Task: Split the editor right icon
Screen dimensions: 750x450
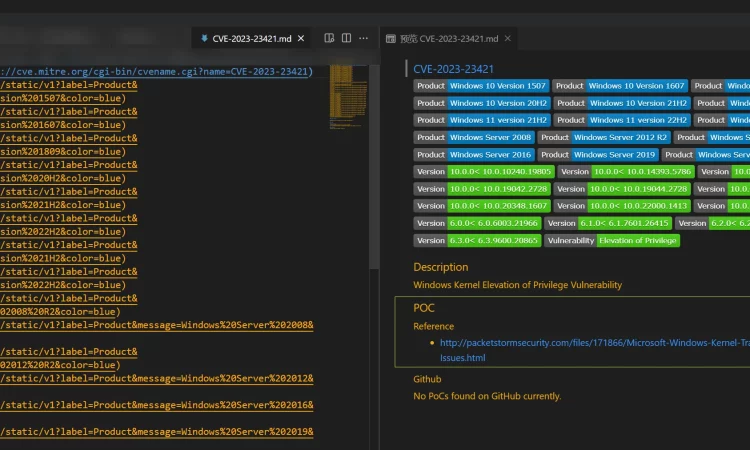Action: 346,38
